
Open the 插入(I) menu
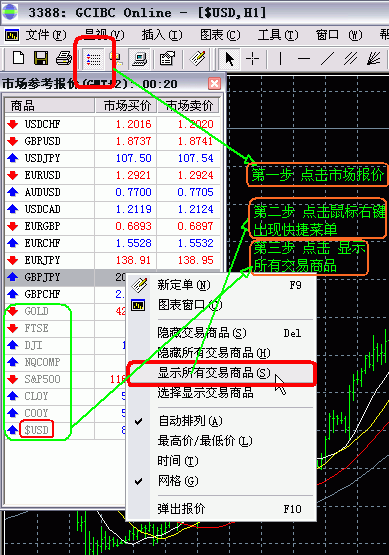(162, 35)
